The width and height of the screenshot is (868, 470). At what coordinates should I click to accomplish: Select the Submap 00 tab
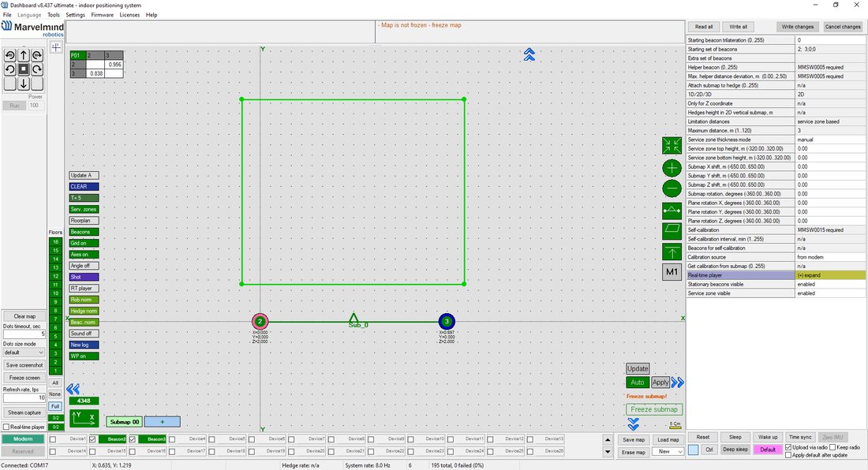tap(125, 422)
